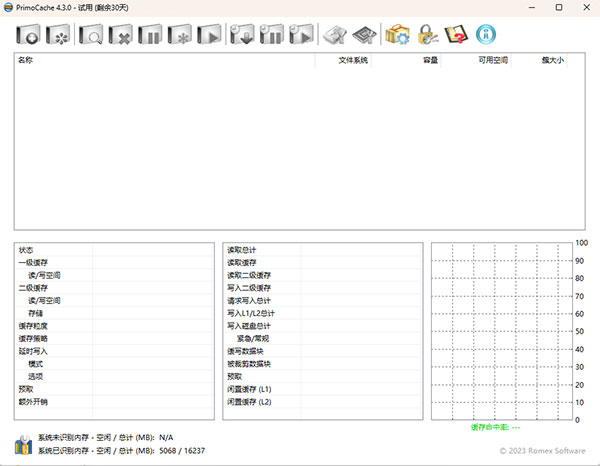Open the help book-with-question-mark icon
This screenshot has width=600, height=466.
point(457,34)
